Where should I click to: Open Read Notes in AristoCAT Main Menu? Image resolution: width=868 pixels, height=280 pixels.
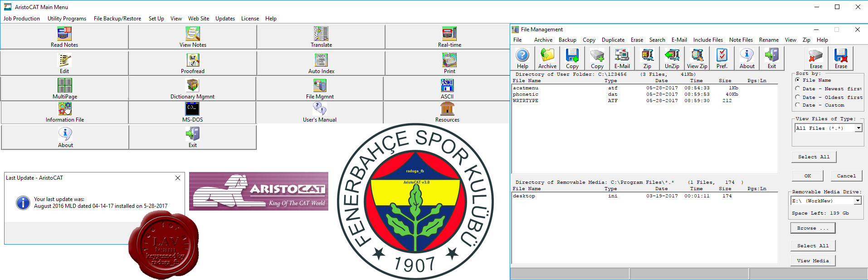(64, 37)
